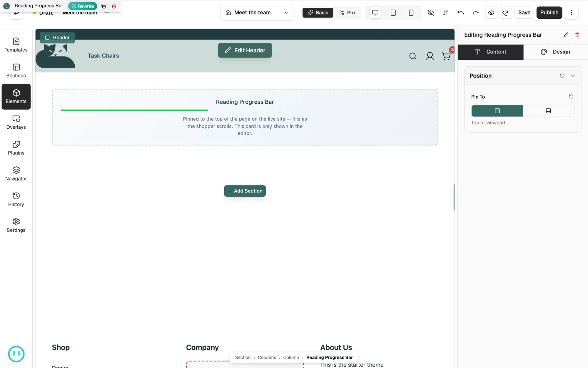Image resolution: width=588 pixels, height=368 pixels.
Task: Pin bar to bottom of viewport
Action: pyautogui.click(x=548, y=111)
